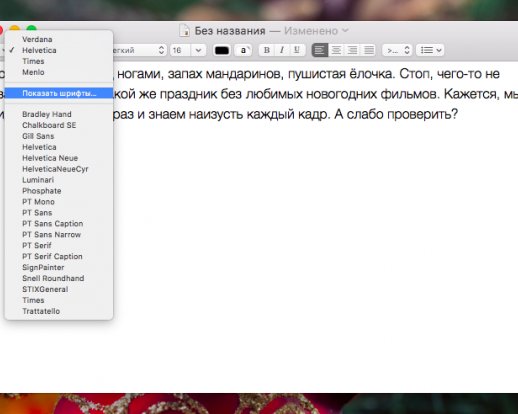Toggle bold formatting button

[267, 50]
